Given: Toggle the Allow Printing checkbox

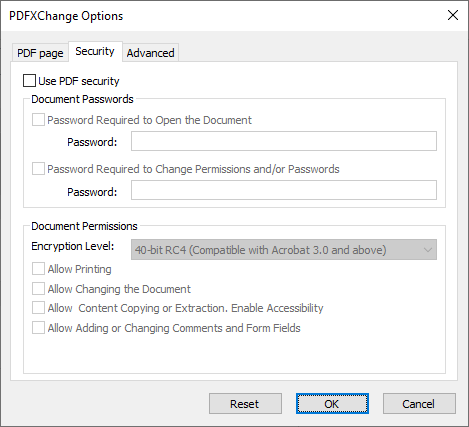Looking at the screenshot, I should [x=38, y=269].
